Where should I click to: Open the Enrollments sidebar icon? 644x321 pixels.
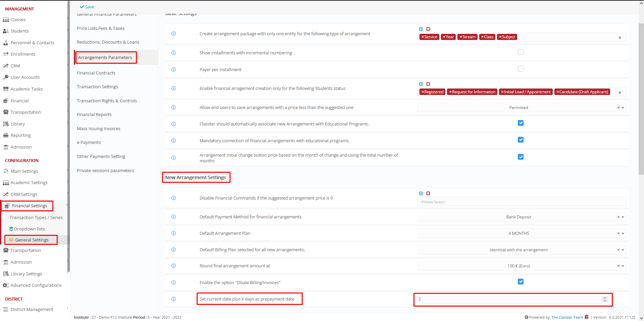6,54
